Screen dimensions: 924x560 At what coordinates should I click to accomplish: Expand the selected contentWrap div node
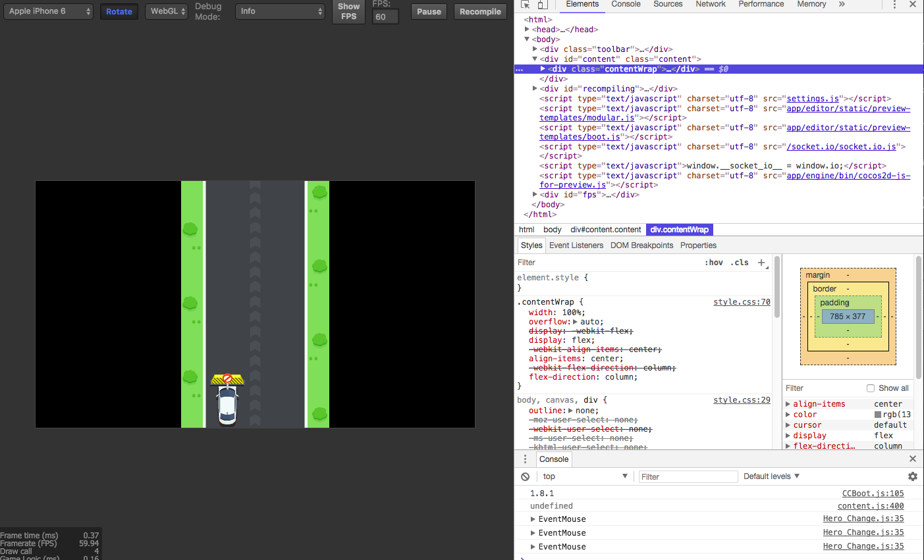[543, 69]
